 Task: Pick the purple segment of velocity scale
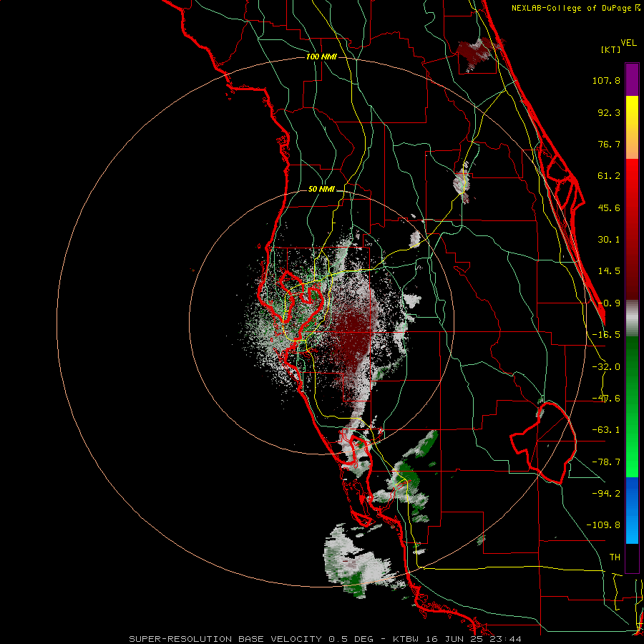coord(632,79)
